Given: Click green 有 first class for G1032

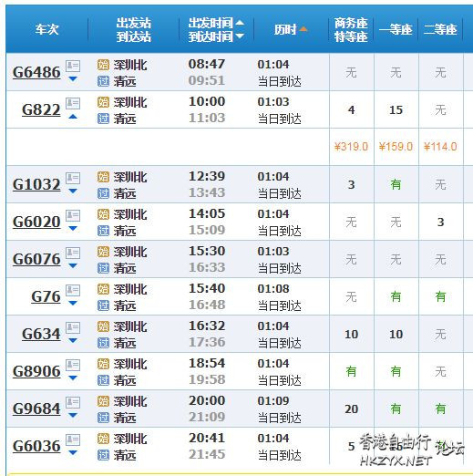Looking at the screenshot, I should (396, 184).
